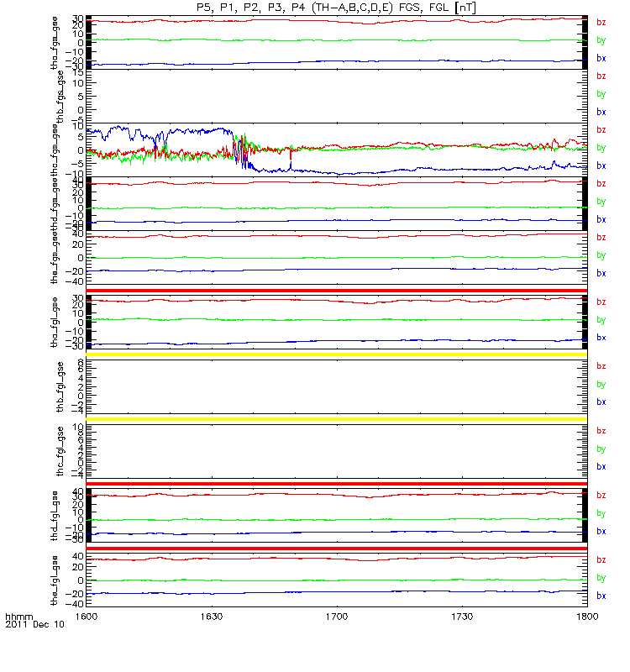Viewport: 630px width, 672px height.
Task: Click the bx legend of thd_fgs_gse panel
Action: 601,219
